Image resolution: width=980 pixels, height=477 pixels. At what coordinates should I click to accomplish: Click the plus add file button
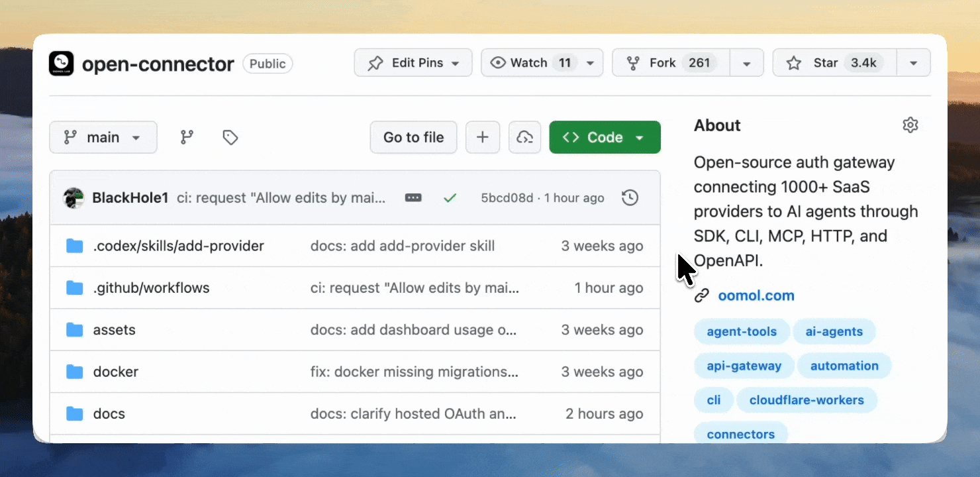(x=483, y=137)
